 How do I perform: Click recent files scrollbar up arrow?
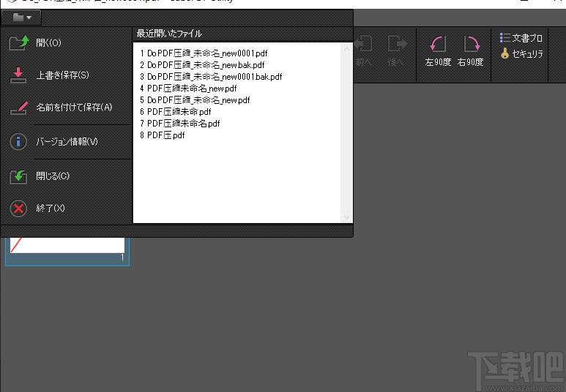point(346,48)
